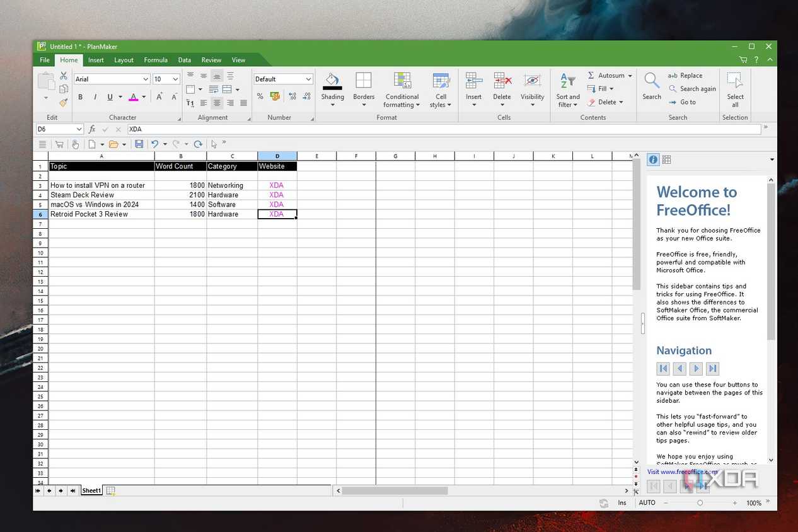Click the Help question mark icon
The height and width of the screenshot is (532, 798).
pyautogui.click(x=756, y=60)
